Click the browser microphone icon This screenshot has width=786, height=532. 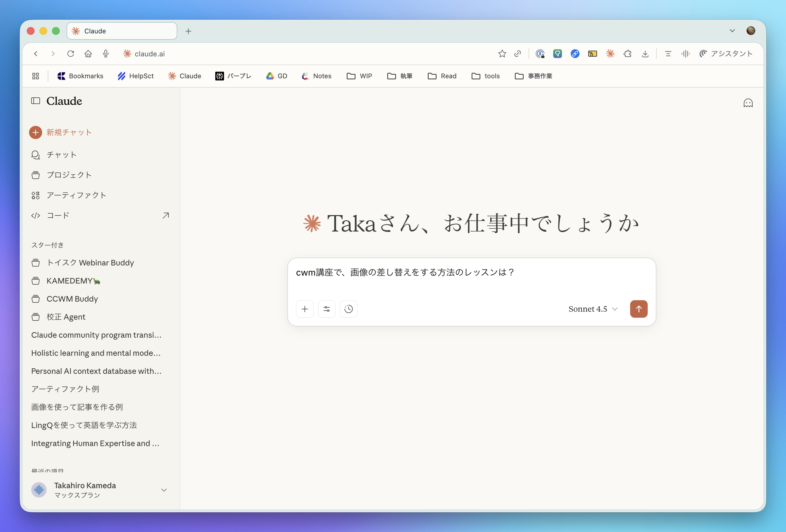[x=105, y=54]
